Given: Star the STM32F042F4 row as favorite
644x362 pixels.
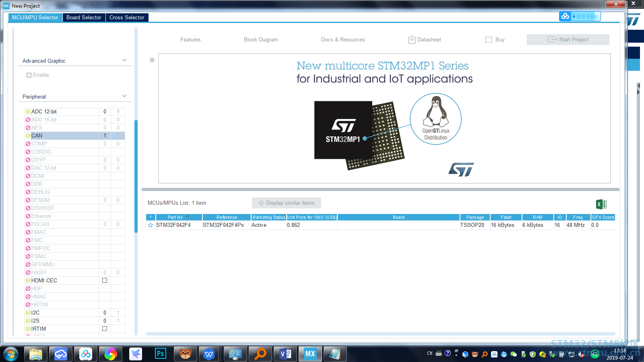Looking at the screenshot, I should 151,225.
